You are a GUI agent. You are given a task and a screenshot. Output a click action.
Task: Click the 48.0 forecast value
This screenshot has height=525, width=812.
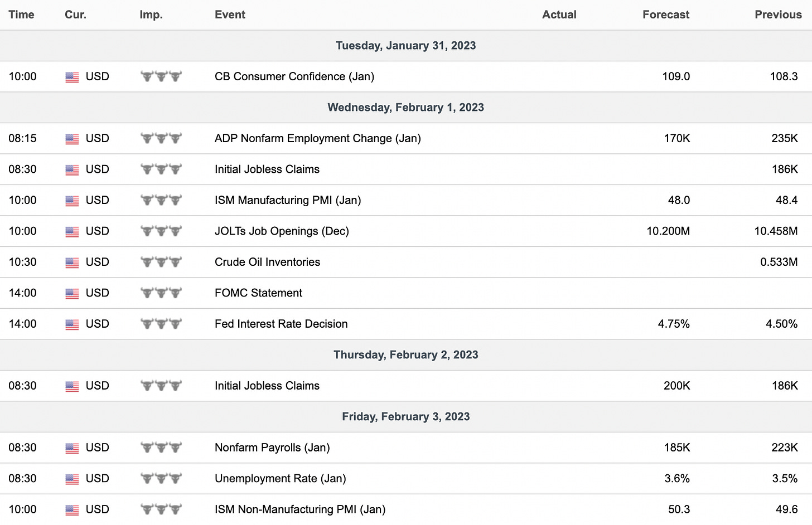click(679, 200)
